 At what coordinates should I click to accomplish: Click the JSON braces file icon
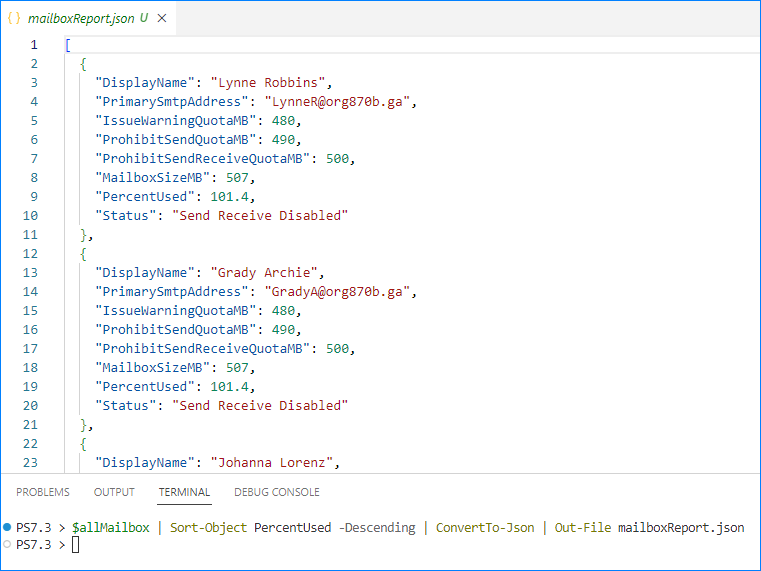[14, 18]
